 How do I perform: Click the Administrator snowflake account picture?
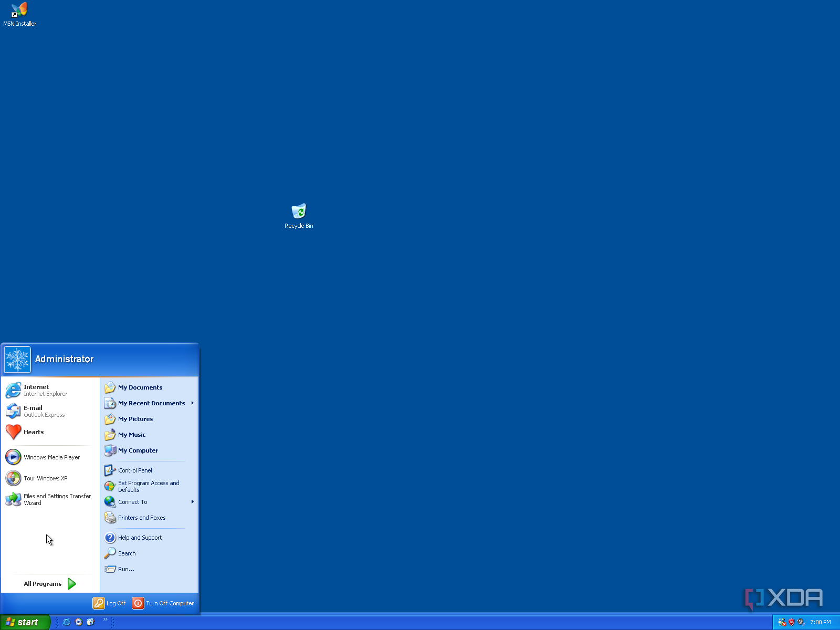(x=17, y=360)
